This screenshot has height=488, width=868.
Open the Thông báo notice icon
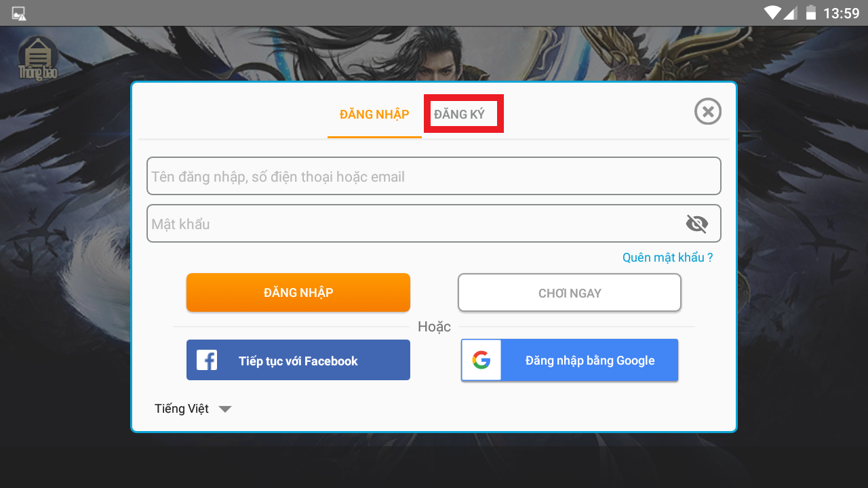click(38, 59)
